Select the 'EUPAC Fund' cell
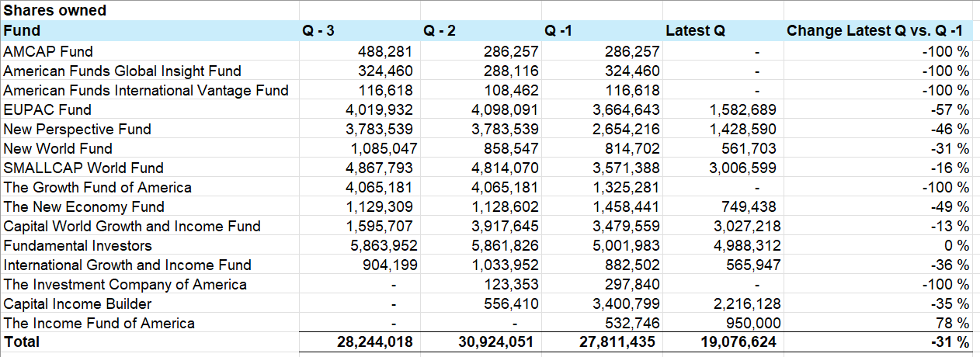 click(150, 109)
